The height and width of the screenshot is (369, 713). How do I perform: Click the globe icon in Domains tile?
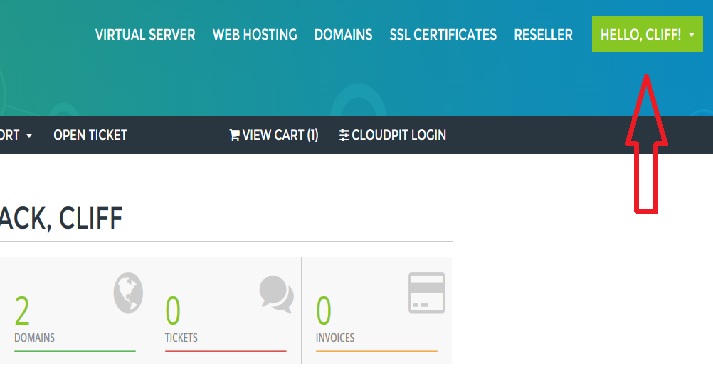(128, 293)
